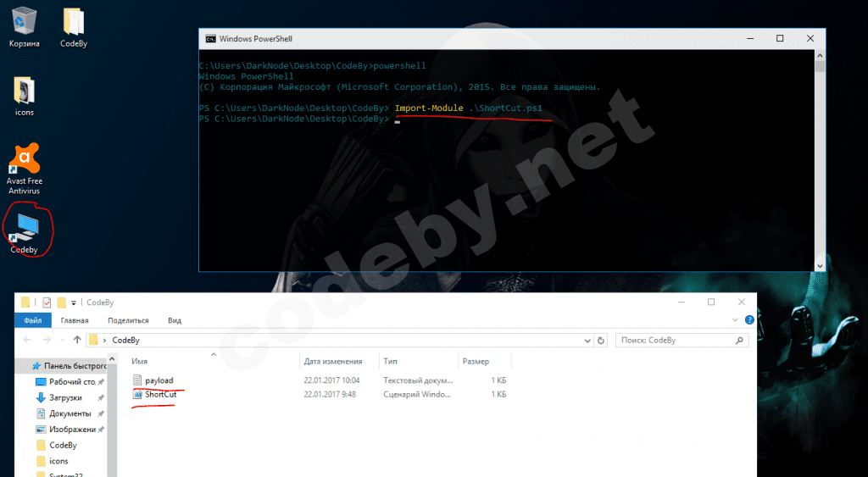Click the search magnifier icon
Viewport: 868px width, 477px height.
(x=739, y=341)
